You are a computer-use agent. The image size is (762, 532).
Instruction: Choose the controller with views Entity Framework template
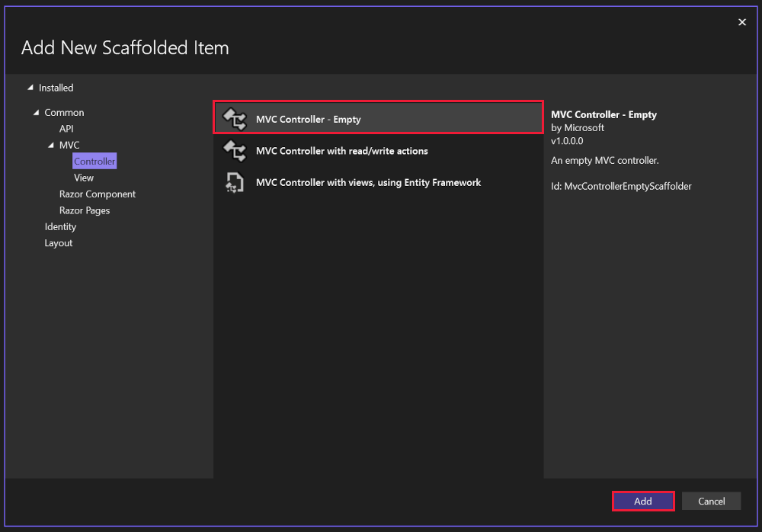[368, 182]
